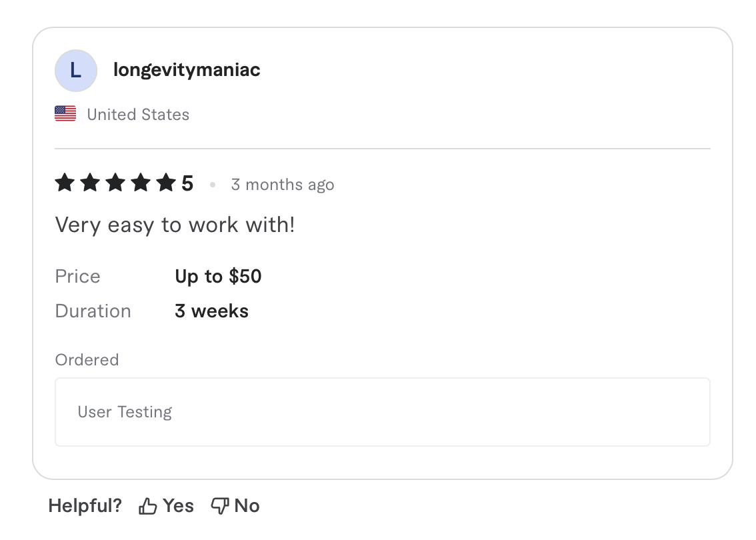Select the first rating star
The height and width of the screenshot is (540, 756).
[64, 182]
